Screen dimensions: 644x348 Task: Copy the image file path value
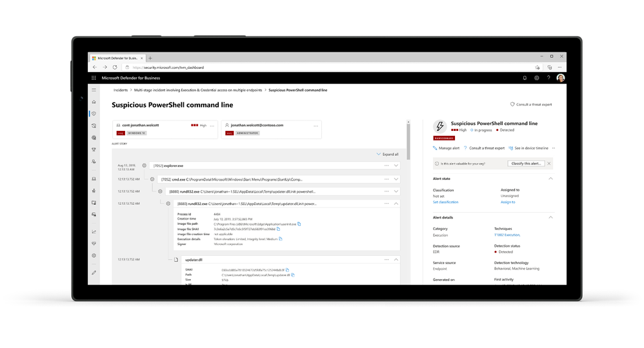tap(299, 224)
